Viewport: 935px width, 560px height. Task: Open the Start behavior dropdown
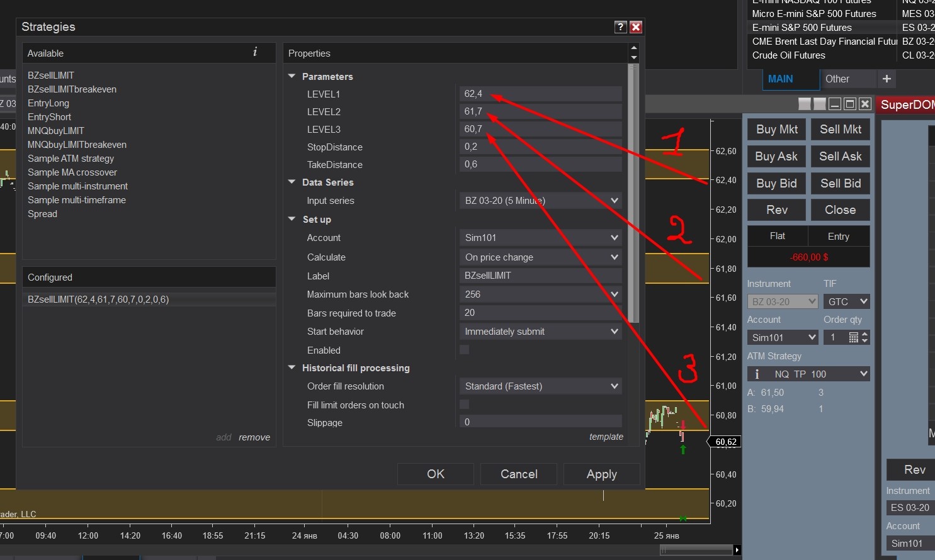[x=541, y=332]
